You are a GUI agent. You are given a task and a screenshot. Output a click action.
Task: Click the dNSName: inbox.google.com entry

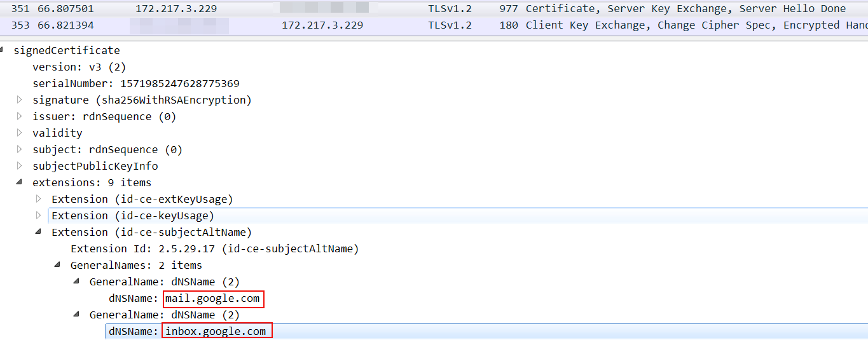coord(216,331)
